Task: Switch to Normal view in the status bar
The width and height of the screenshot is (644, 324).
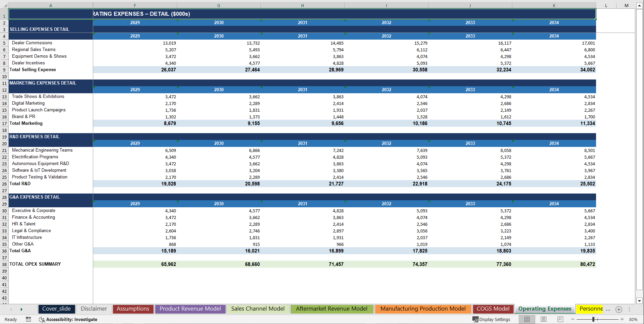Action: coord(526,319)
